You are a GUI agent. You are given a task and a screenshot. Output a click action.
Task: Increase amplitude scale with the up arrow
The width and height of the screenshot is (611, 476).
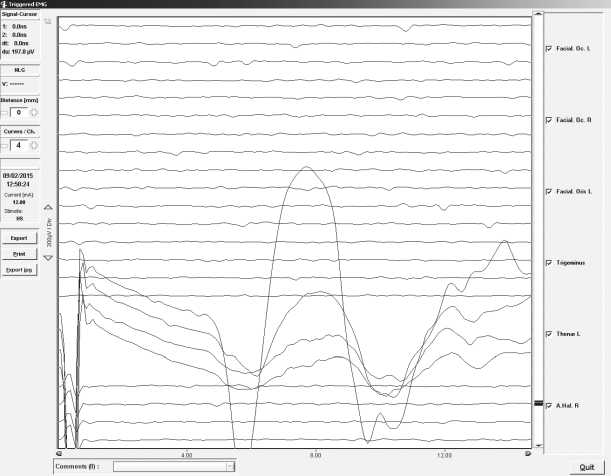pyautogui.click(x=48, y=207)
